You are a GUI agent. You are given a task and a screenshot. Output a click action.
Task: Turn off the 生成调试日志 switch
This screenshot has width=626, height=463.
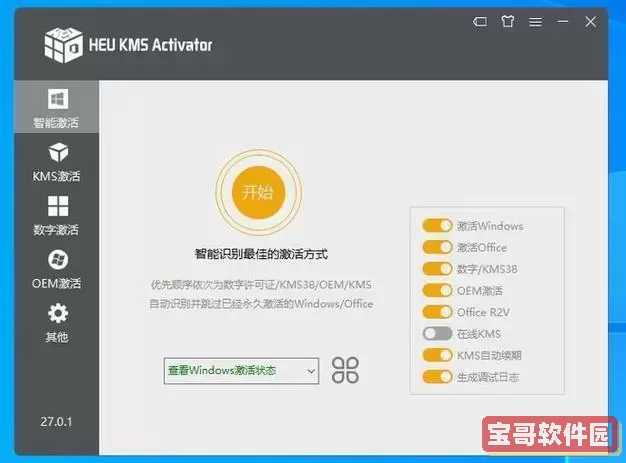point(437,377)
